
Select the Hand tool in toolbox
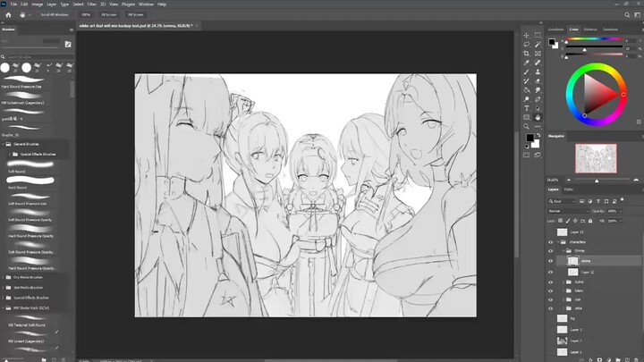538,117
